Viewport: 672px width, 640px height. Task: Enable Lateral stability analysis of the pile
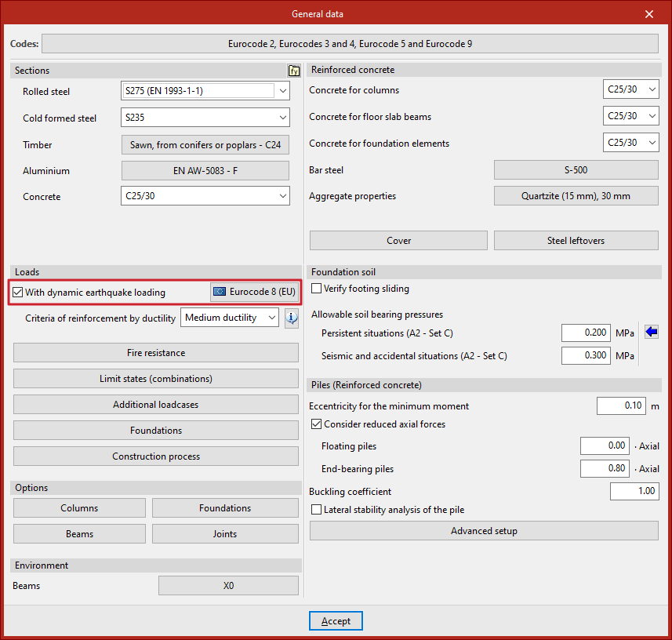click(x=316, y=509)
